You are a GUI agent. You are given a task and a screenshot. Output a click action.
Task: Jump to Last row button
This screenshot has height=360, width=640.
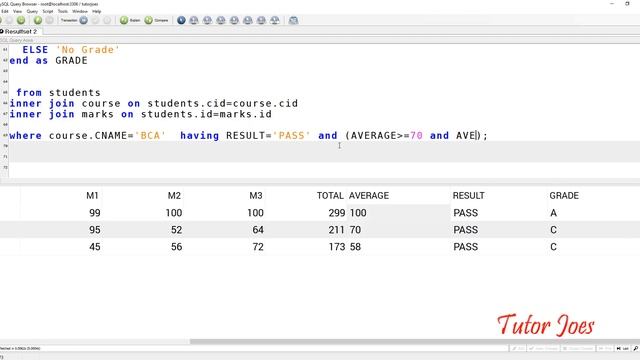pos(623,349)
